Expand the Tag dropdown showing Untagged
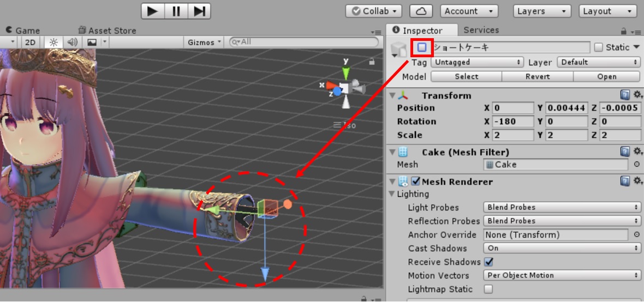Image resolution: width=644 pixels, height=302 pixels. point(477,62)
